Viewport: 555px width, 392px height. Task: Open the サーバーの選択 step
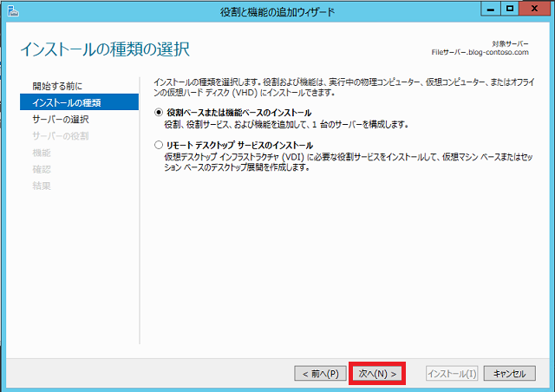pos(60,119)
